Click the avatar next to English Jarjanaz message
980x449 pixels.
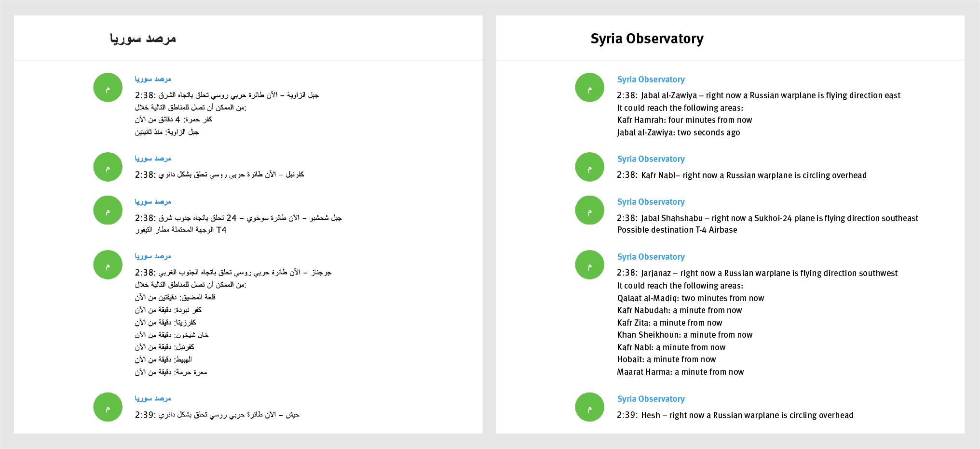pos(589,264)
